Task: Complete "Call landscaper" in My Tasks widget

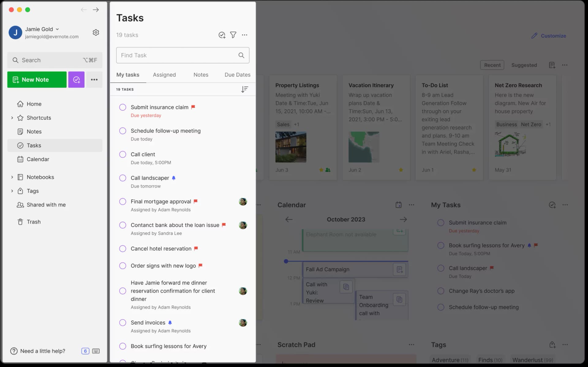Action: click(441, 268)
